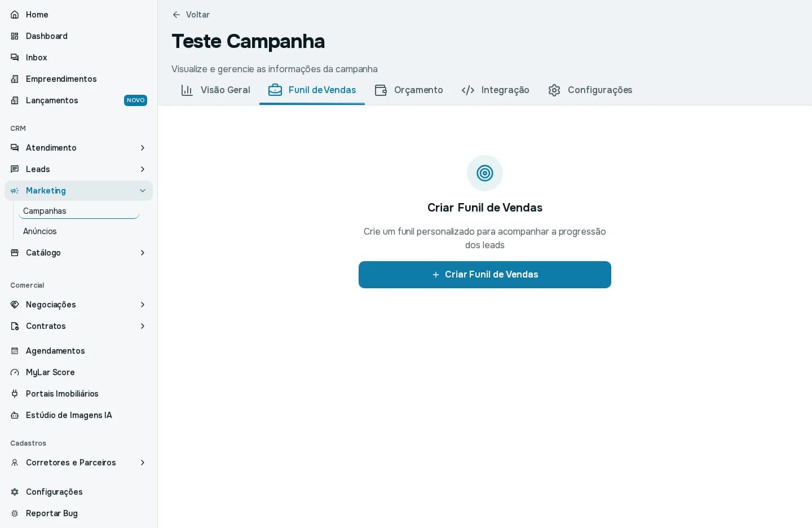The width and height of the screenshot is (812, 528).
Task: Select the Funil de Vendas tab
Action: click(312, 90)
